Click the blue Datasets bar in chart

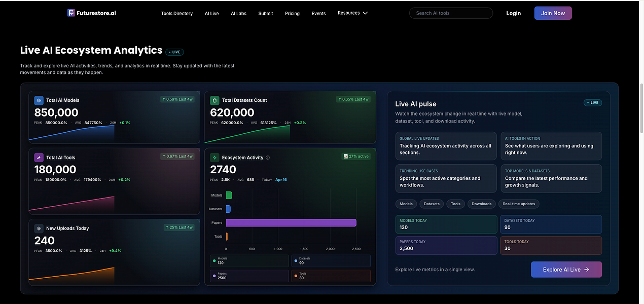pos(228,209)
